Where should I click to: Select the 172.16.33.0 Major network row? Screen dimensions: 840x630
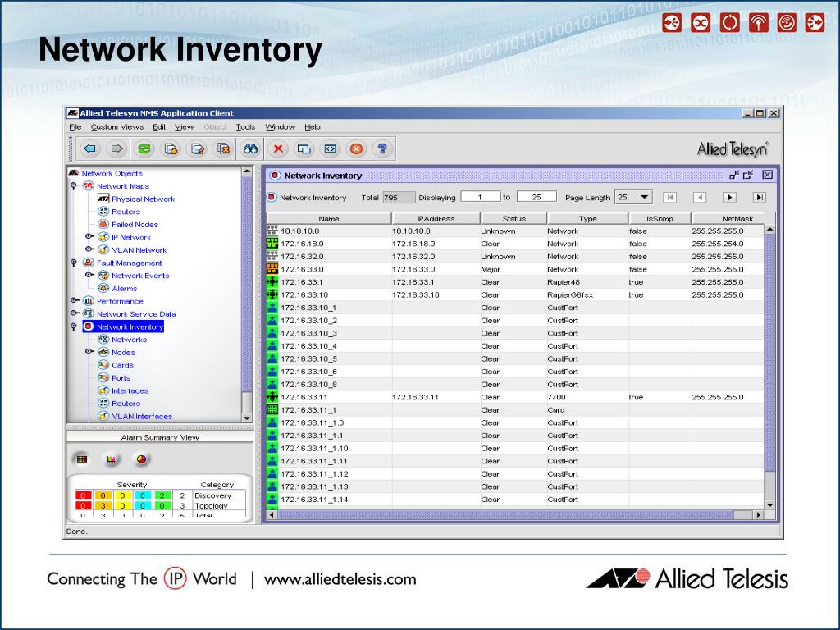(515, 269)
